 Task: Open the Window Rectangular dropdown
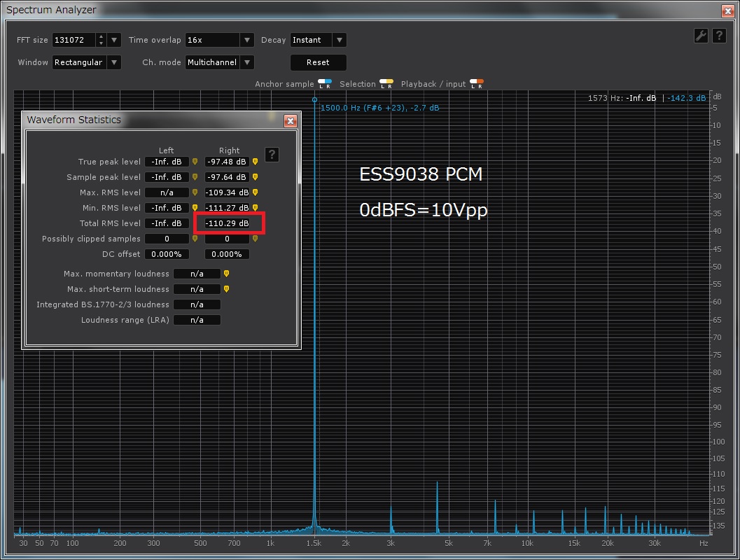pyautogui.click(x=86, y=62)
